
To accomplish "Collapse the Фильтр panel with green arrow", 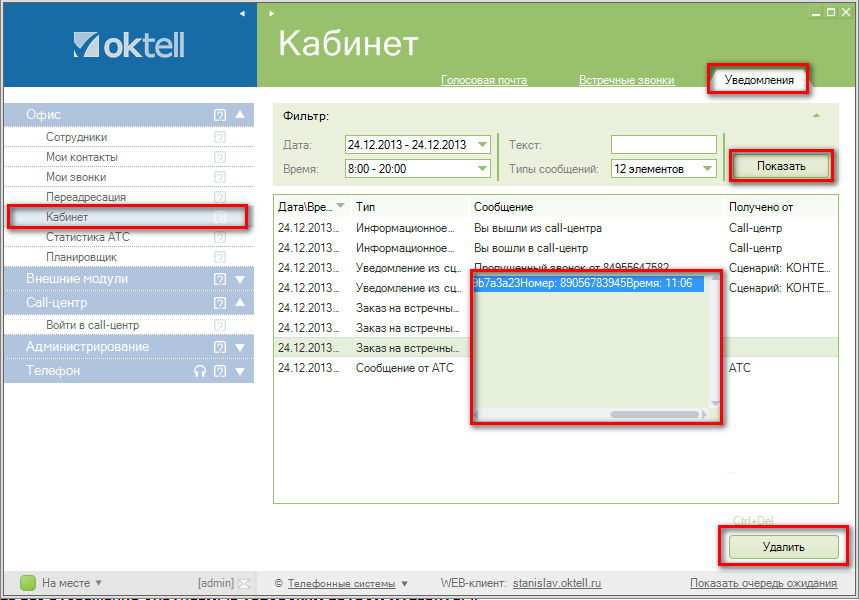I will pos(816,116).
